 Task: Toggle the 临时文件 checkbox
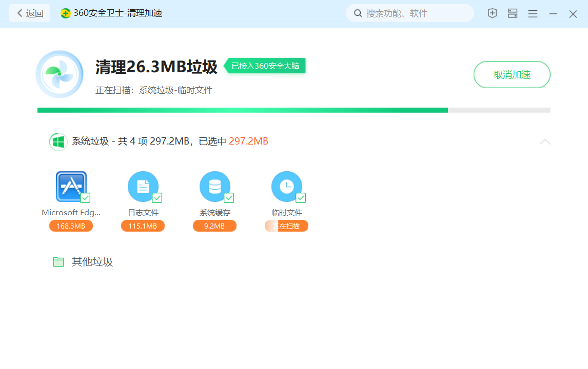click(x=301, y=198)
